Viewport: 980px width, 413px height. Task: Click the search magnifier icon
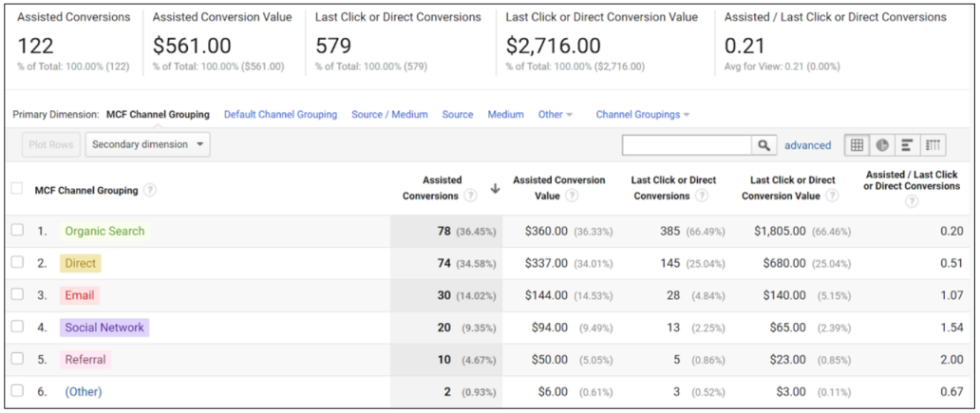coord(763,145)
